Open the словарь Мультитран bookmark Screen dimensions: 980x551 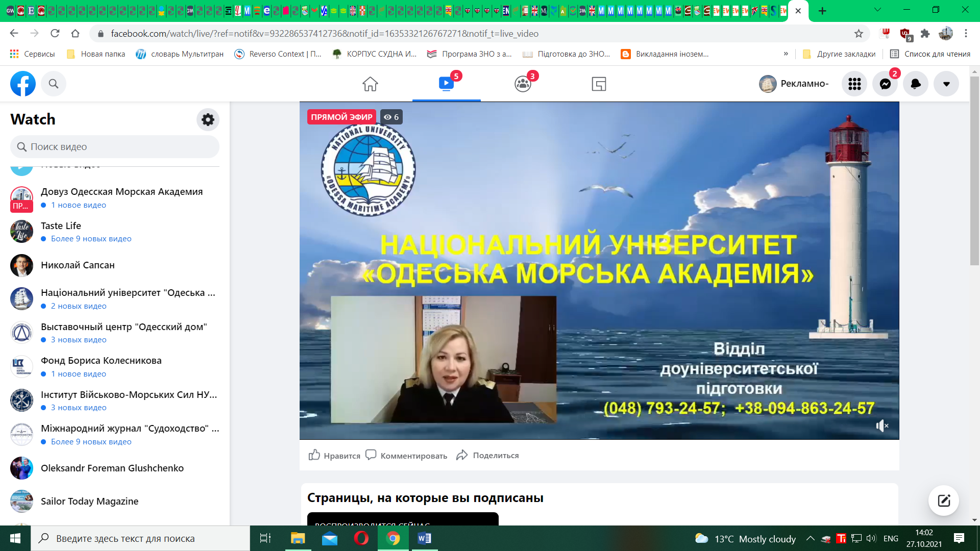click(x=180, y=54)
